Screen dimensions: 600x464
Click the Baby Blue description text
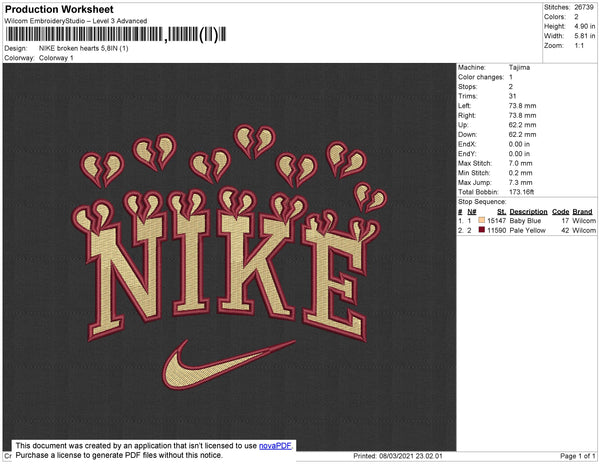coord(525,221)
